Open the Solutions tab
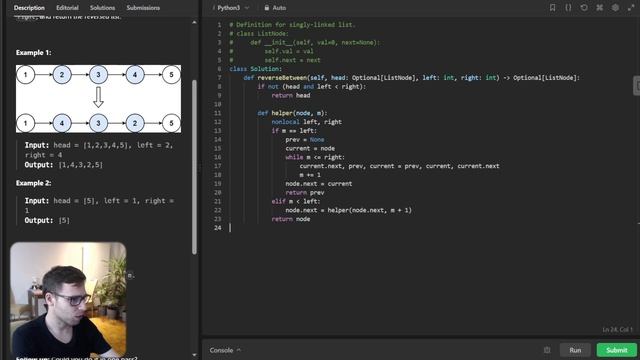640x360 pixels. click(x=102, y=8)
